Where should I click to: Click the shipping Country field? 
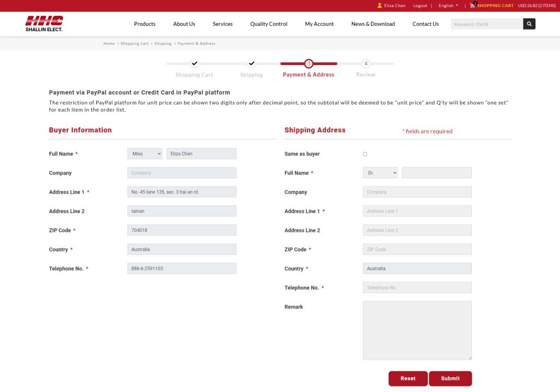click(417, 268)
